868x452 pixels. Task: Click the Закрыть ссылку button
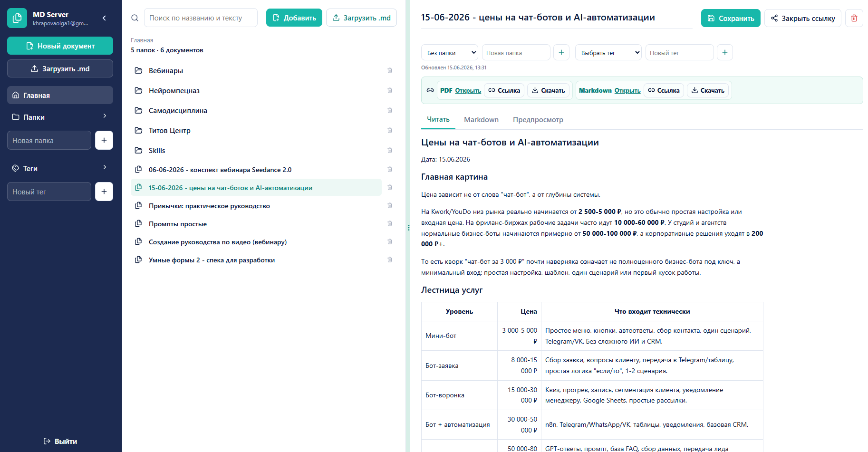click(x=803, y=18)
